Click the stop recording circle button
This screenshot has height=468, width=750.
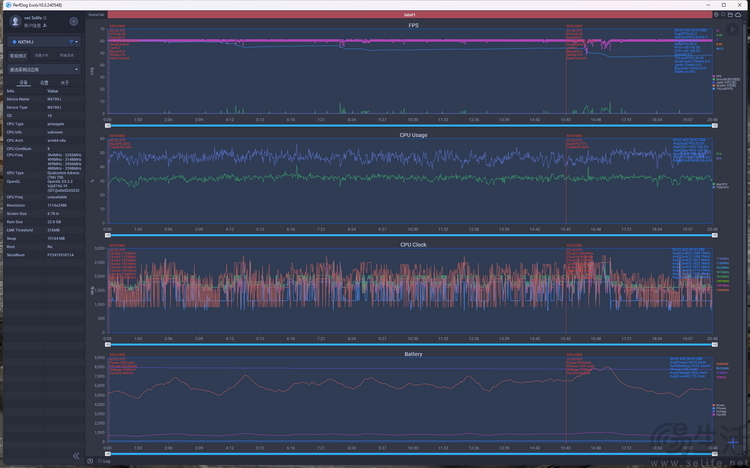74,22
